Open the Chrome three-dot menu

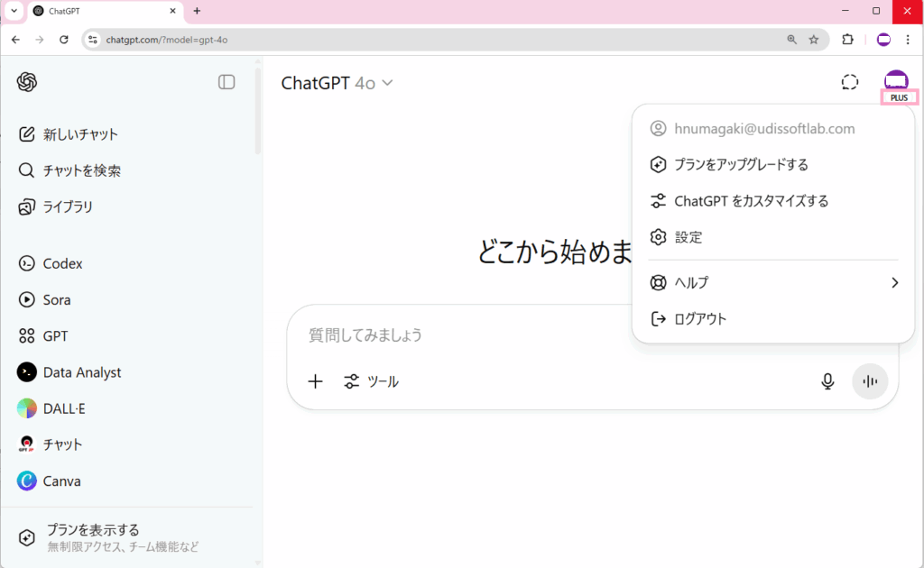tap(908, 40)
